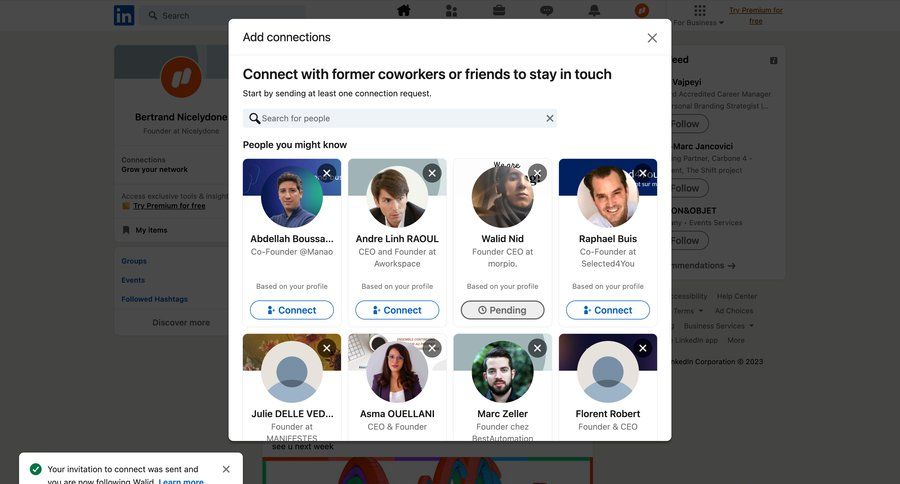Dismiss Asma OUELLANI's suggestion card
The height and width of the screenshot is (484, 900).
pos(432,348)
